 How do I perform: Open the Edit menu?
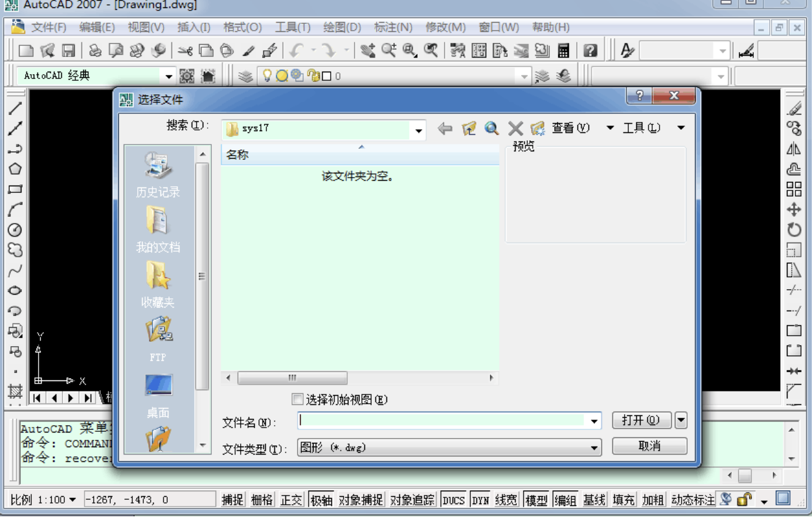(97, 28)
